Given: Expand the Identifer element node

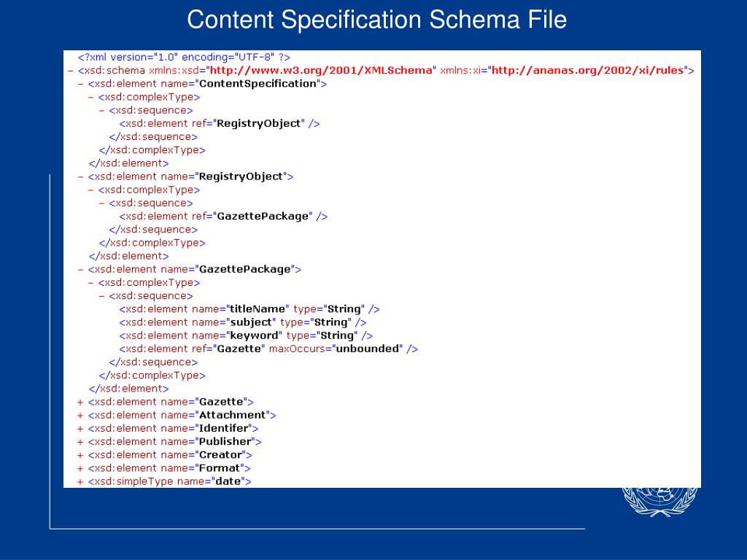Looking at the screenshot, I should click(x=80, y=429).
